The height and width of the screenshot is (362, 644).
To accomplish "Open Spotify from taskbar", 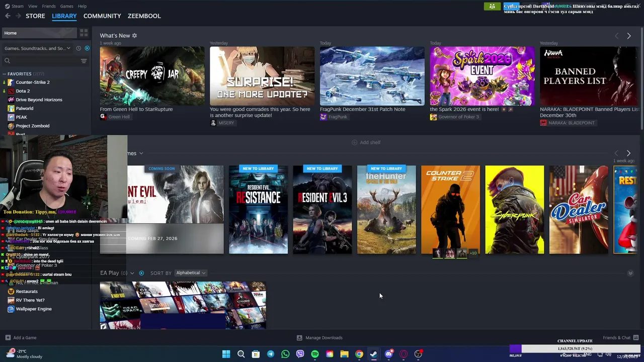I will point(315,354).
